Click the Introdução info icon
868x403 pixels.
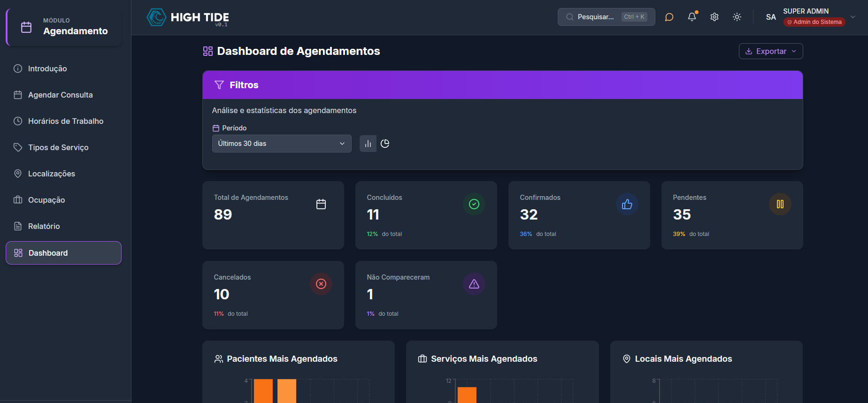tap(18, 68)
